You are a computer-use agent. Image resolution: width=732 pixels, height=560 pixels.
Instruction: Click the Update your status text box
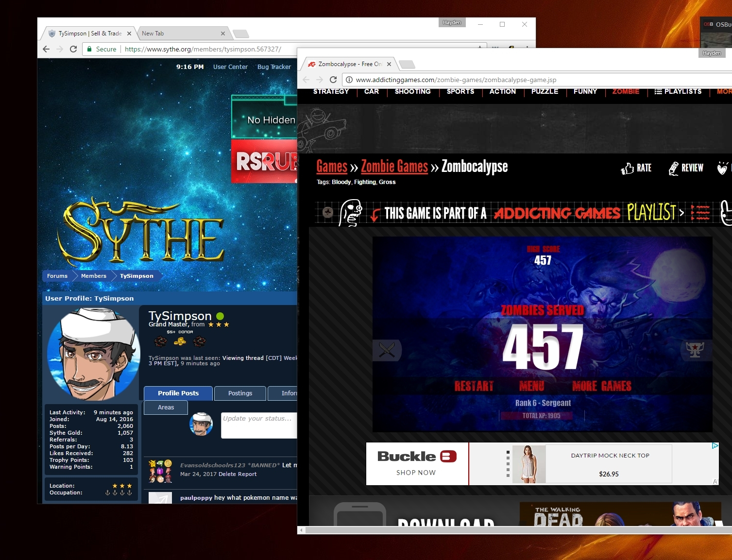(259, 425)
